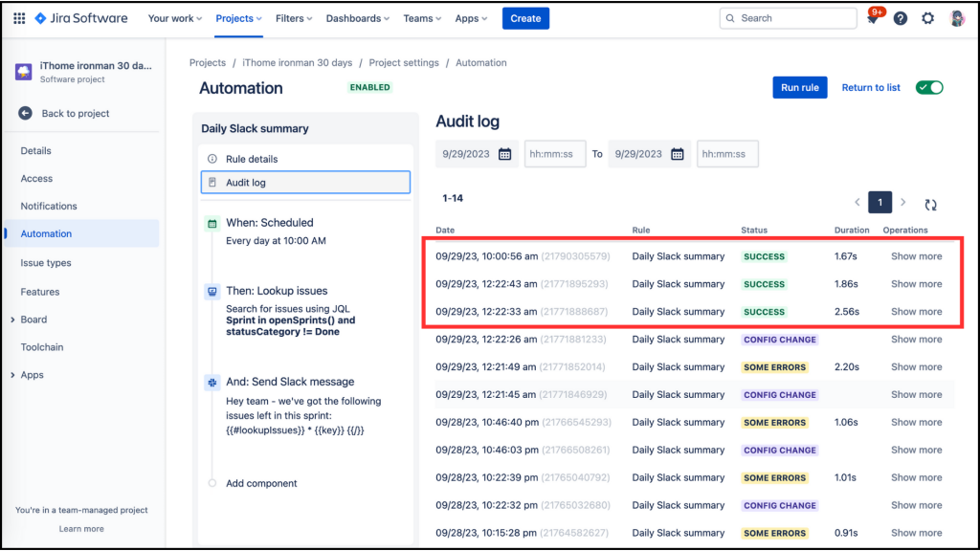Click the help question mark icon
This screenshot has height=551, width=980.
point(900,18)
